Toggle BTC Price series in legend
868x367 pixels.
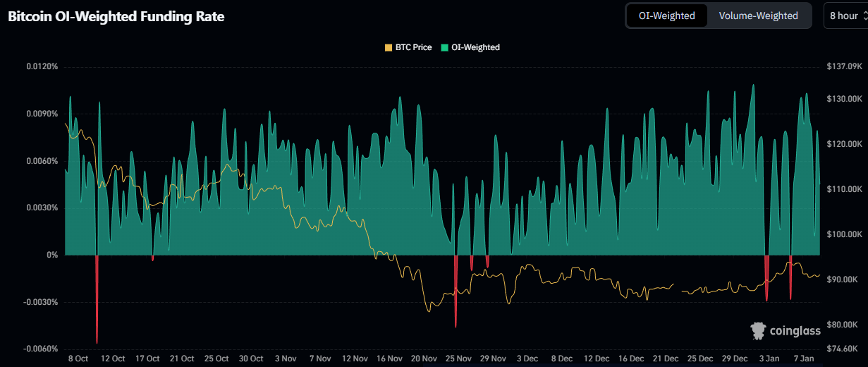point(408,47)
